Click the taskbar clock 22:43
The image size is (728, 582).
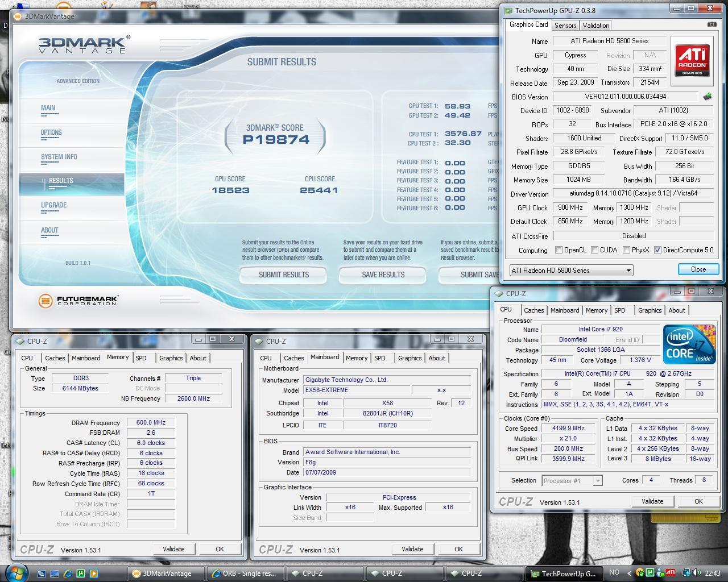[713, 573]
